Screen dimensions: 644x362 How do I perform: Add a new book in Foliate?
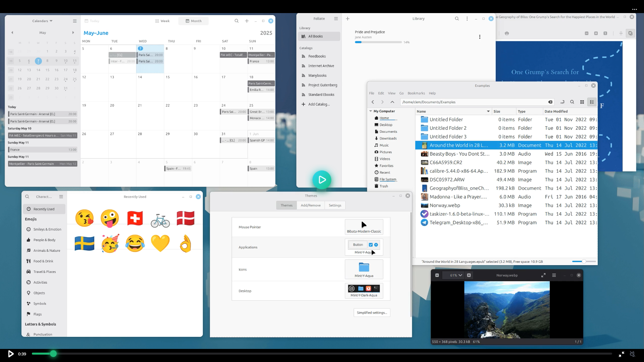point(347,19)
